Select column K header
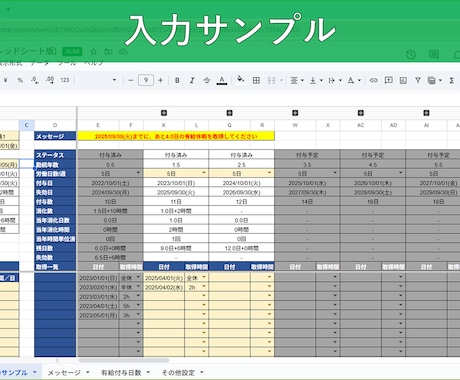The image size is (460, 380). click(164, 125)
